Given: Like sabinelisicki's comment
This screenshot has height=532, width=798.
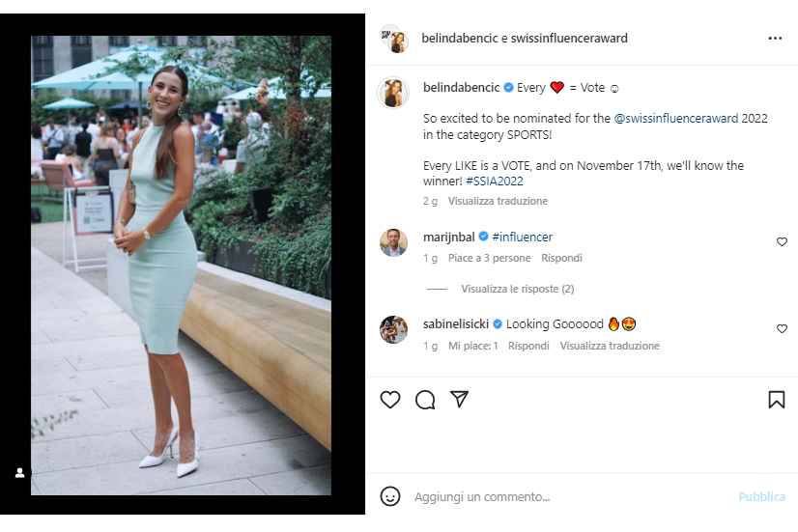Looking at the screenshot, I should pos(782,329).
